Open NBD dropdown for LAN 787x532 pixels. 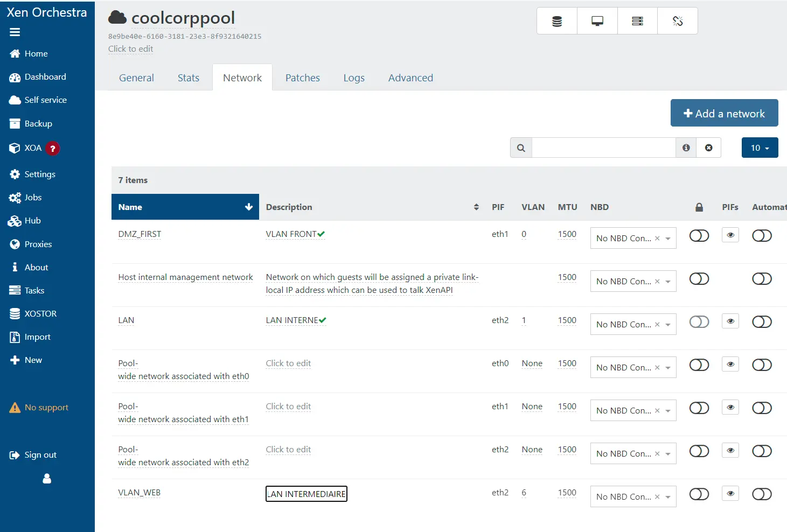click(x=668, y=325)
